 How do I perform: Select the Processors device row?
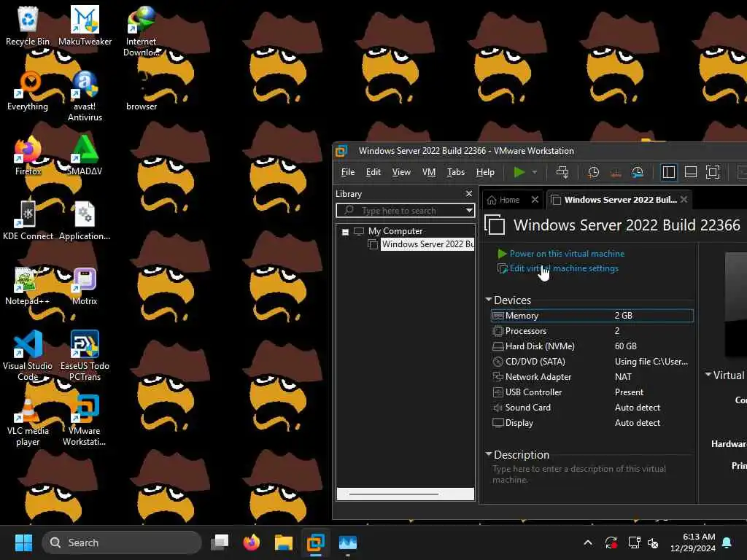(592, 331)
